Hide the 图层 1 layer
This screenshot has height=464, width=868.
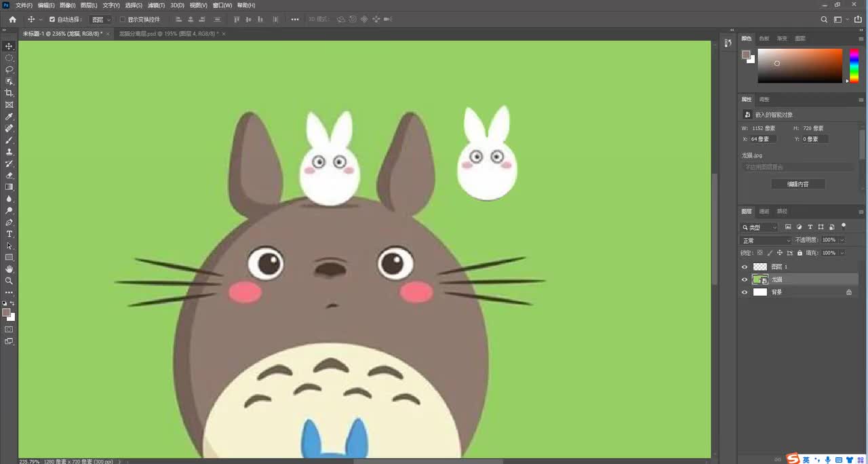pos(745,267)
